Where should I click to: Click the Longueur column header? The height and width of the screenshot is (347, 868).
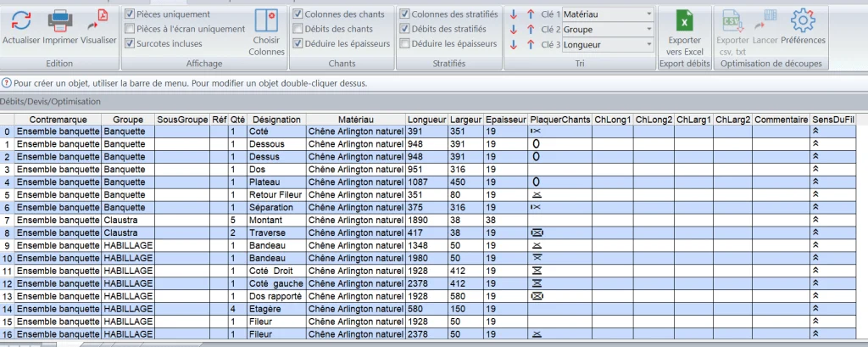tap(427, 120)
